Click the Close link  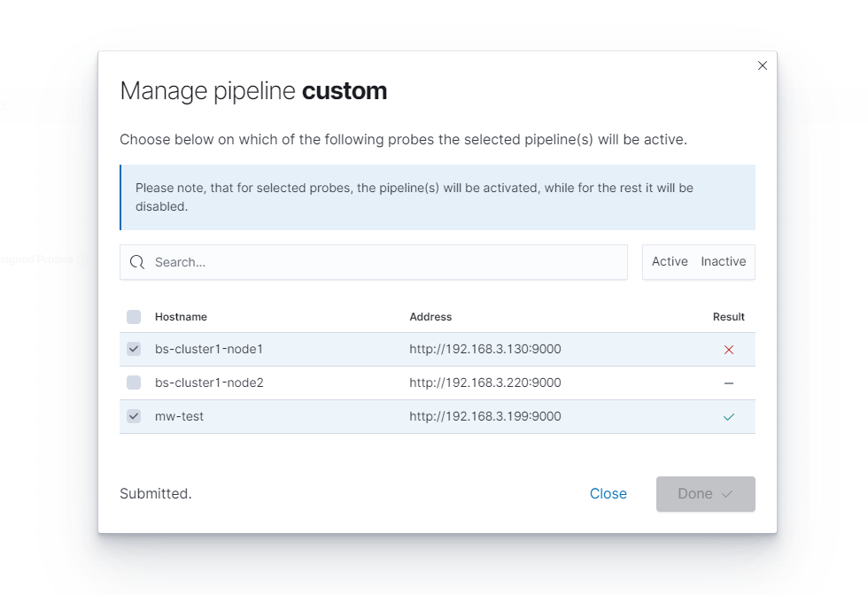[608, 494]
